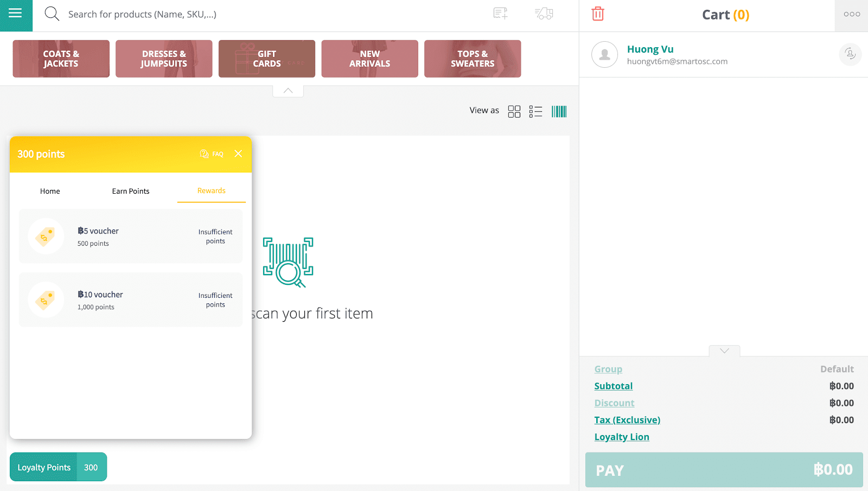
Task: Switch to grid view
Action: pos(514,112)
